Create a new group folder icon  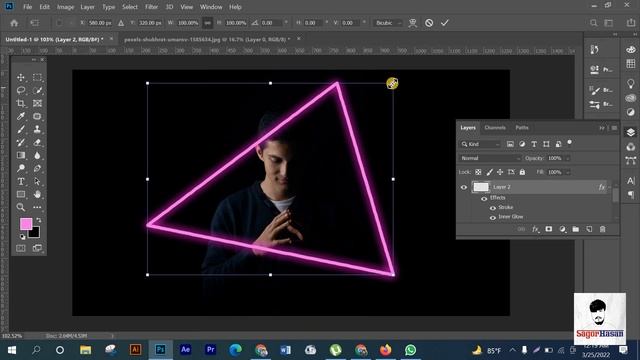coord(576,229)
